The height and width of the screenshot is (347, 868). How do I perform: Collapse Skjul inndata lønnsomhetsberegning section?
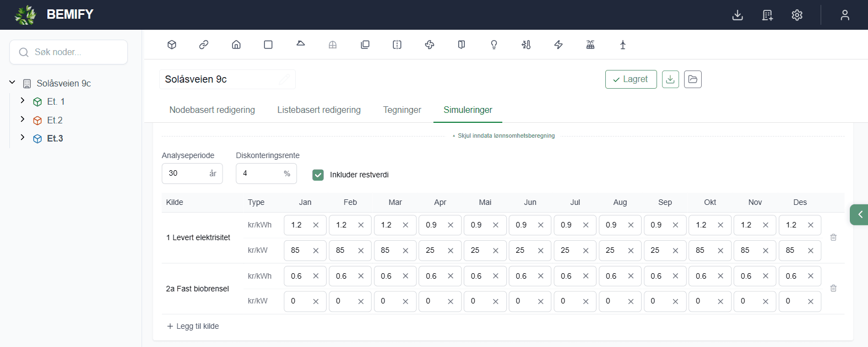(503, 135)
